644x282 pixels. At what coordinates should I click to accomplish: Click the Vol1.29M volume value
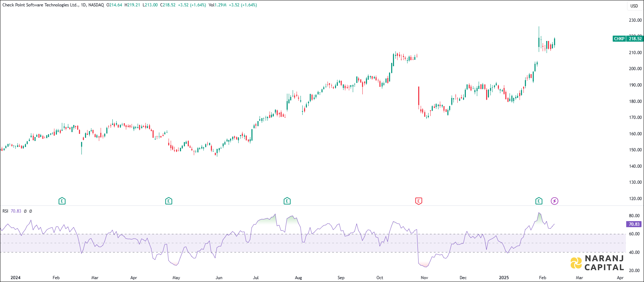point(218,5)
